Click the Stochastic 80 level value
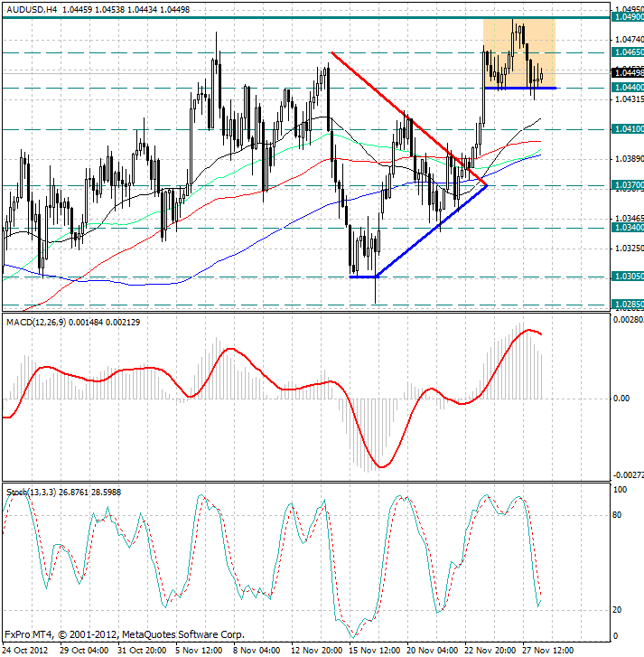This screenshot has height=657, width=644. click(617, 515)
